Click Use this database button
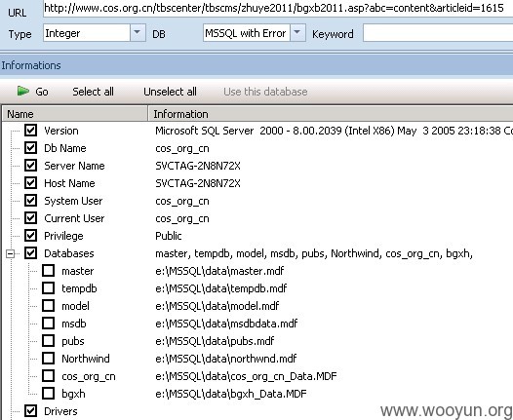The height and width of the screenshot is (420, 513). coord(265,92)
